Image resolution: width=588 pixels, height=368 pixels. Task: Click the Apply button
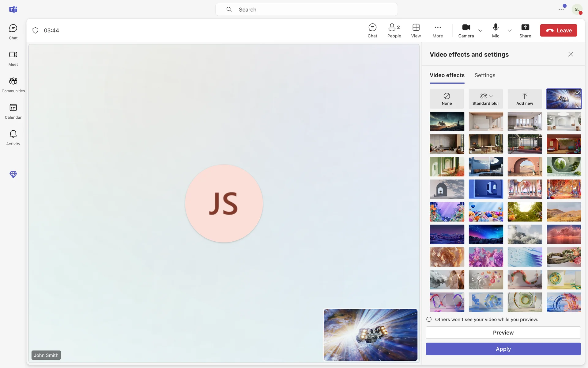(x=503, y=349)
